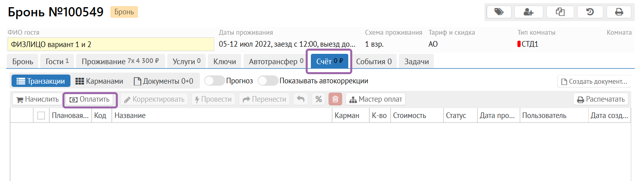Open the Распечатать dropdown button
Viewport: 644px width, 181px height.
click(601, 99)
